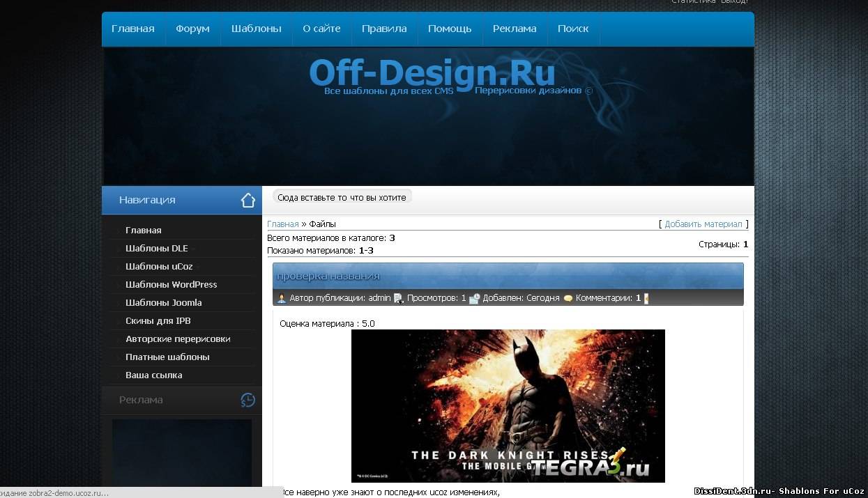Open Реклама in the top menu bar
This screenshot has height=498, width=868.
[515, 29]
